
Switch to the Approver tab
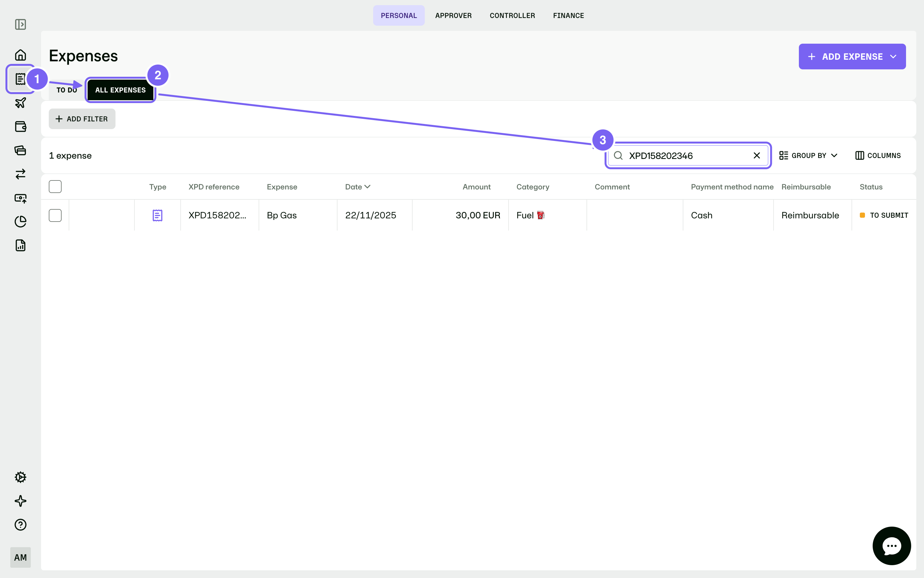[x=453, y=16]
